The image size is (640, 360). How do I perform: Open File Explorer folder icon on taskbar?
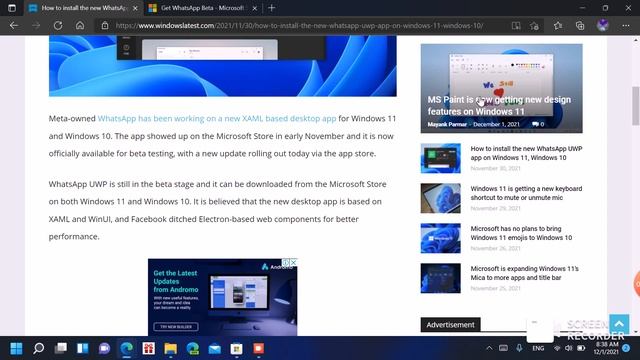[171, 348]
